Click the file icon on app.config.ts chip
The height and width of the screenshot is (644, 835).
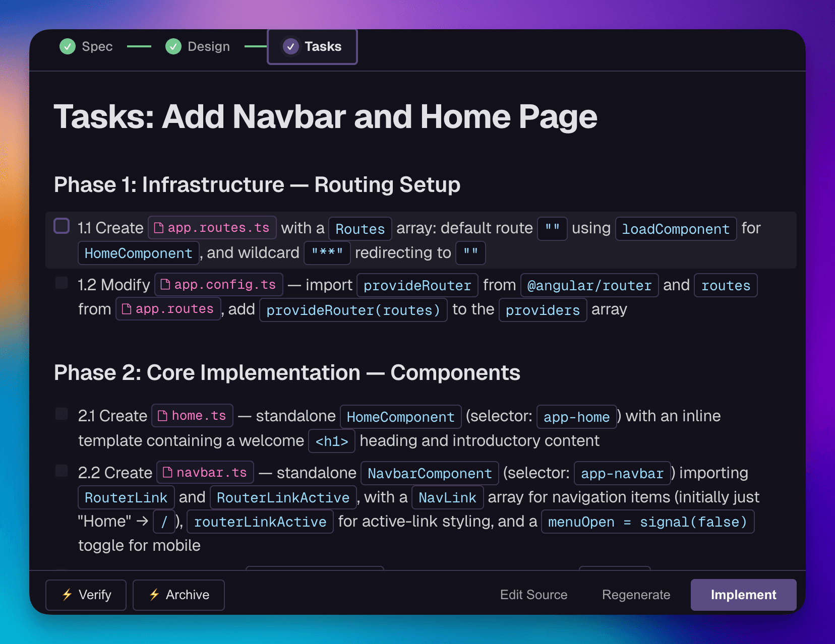point(166,285)
